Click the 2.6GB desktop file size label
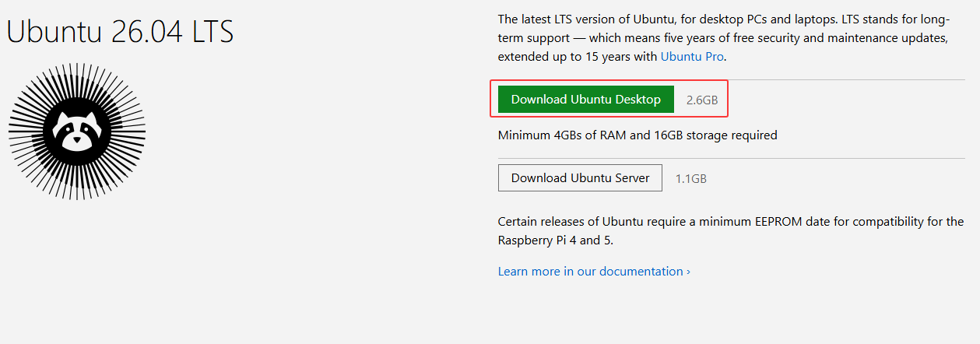The height and width of the screenshot is (344, 980). pyautogui.click(x=702, y=100)
